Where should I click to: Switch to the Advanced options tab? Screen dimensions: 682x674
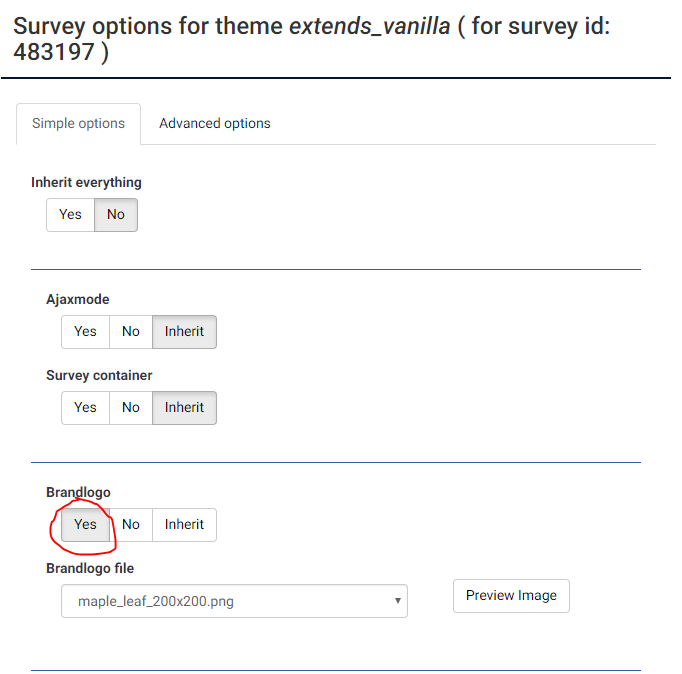point(214,123)
